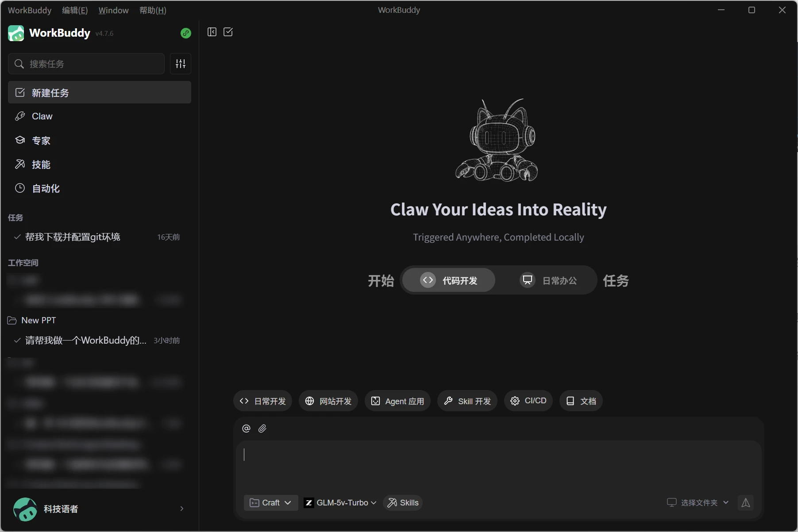Click the 网站开发 suggestion button
Viewport: 798px width, 532px height.
click(x=328, y=401)
